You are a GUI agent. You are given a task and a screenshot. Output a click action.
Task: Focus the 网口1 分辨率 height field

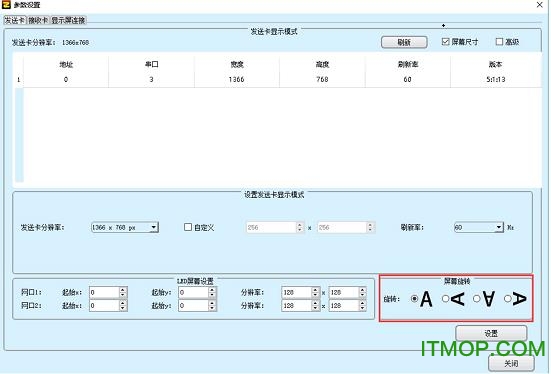click(344, 292)
